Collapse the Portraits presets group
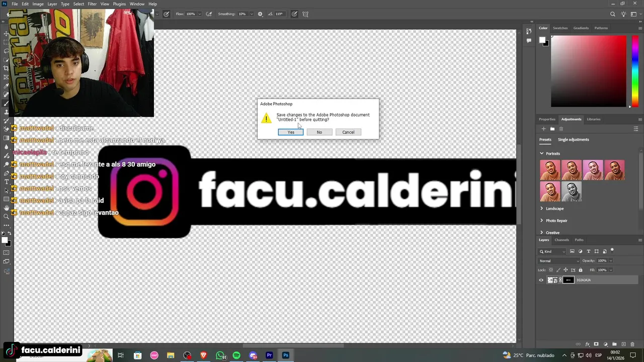The height and width of the screenshot is (362, 644). (542, 153)
